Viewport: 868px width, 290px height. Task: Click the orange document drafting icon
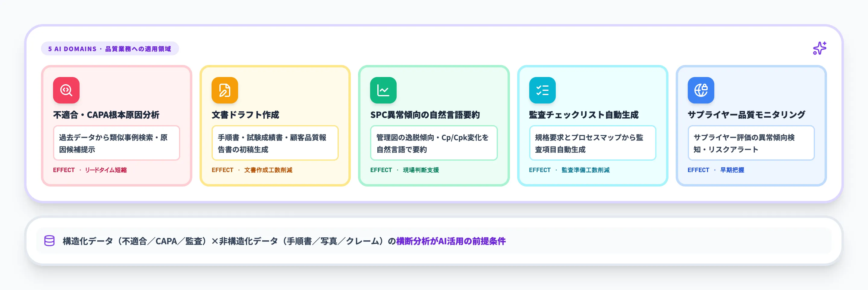click(x=225, y=90)
